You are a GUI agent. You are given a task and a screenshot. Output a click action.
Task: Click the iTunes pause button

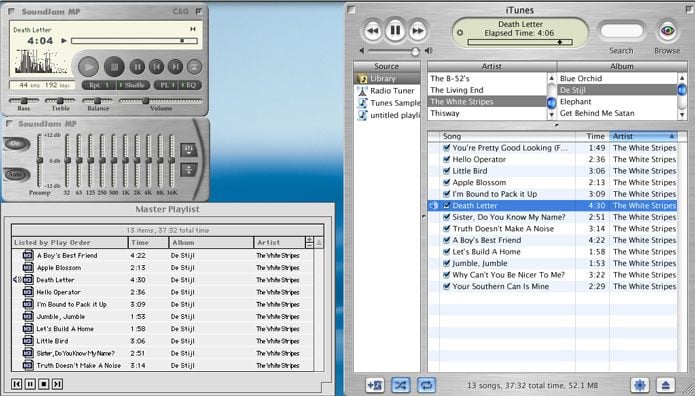point(394,30)
